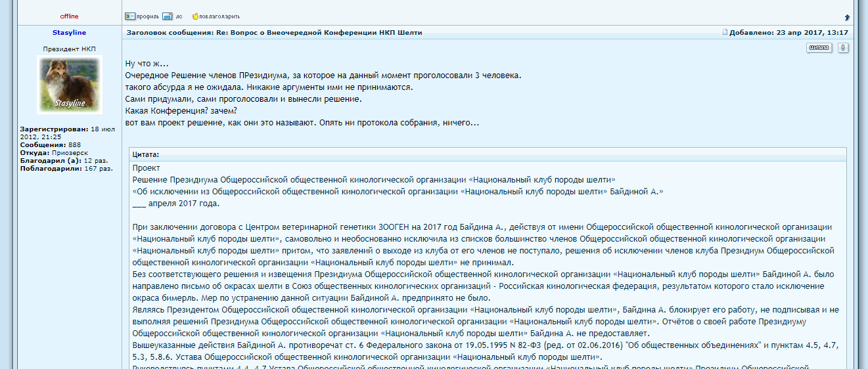Quote this post with the ЦИТАТА button
This screenshot has width=868, height=369.
(x=819, y=47)
